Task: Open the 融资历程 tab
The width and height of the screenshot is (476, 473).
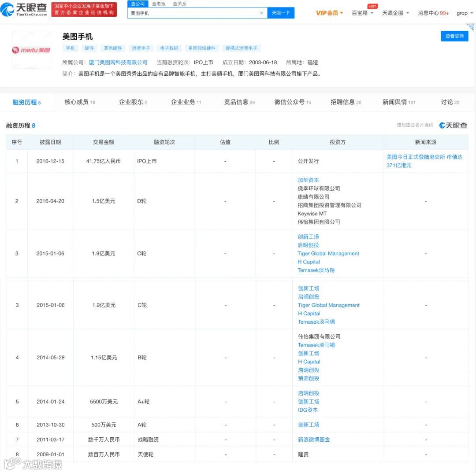Action: [26, 102]
